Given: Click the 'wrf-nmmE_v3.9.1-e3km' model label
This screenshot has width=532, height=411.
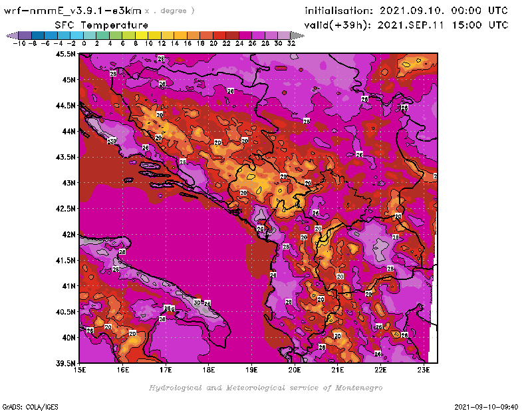Looking at the screenshot, I should point(72,11).
